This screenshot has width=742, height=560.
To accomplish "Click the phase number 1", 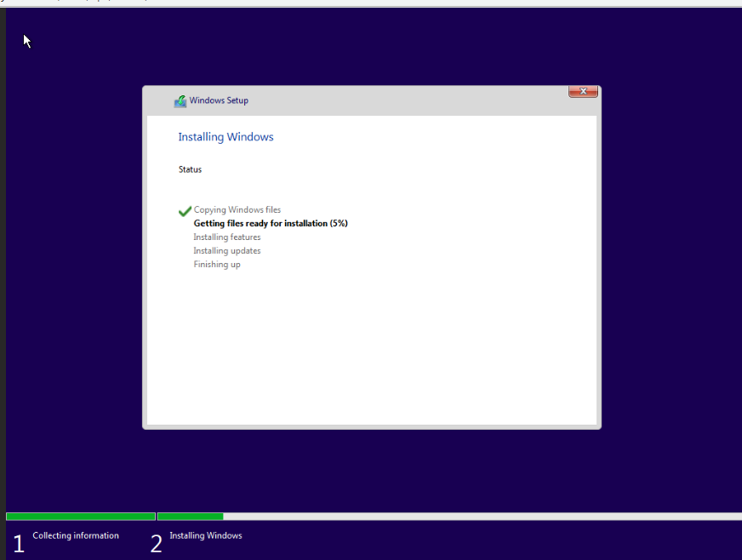I will click(19, 544).
